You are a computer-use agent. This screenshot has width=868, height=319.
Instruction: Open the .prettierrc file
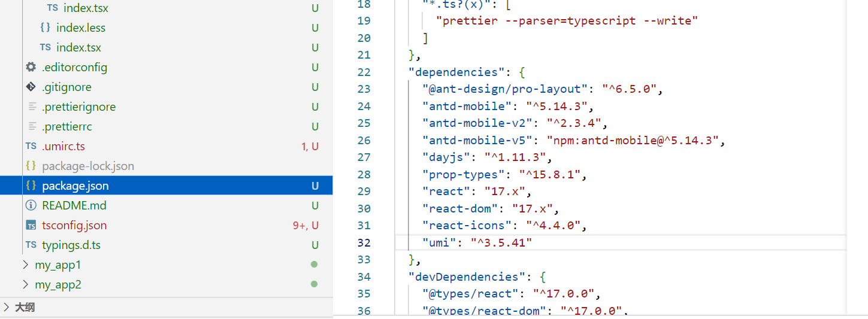click(x=66, y=126)
